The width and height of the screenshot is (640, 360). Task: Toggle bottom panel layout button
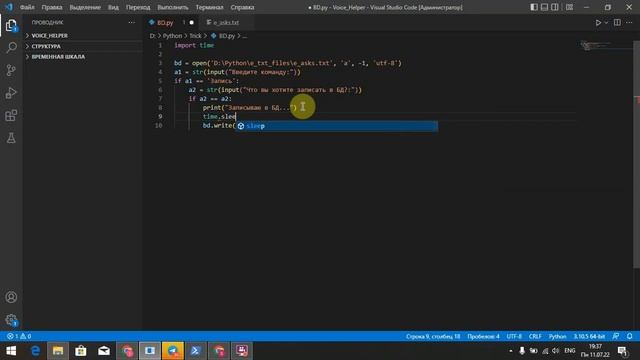(544, 7)
